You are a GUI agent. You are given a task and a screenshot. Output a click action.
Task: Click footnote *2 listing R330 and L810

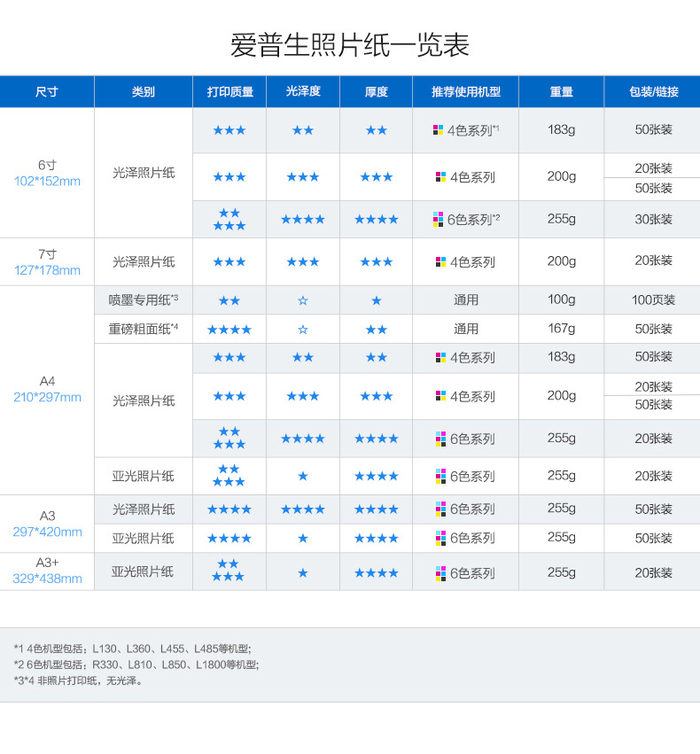click(x=136, y=665)
